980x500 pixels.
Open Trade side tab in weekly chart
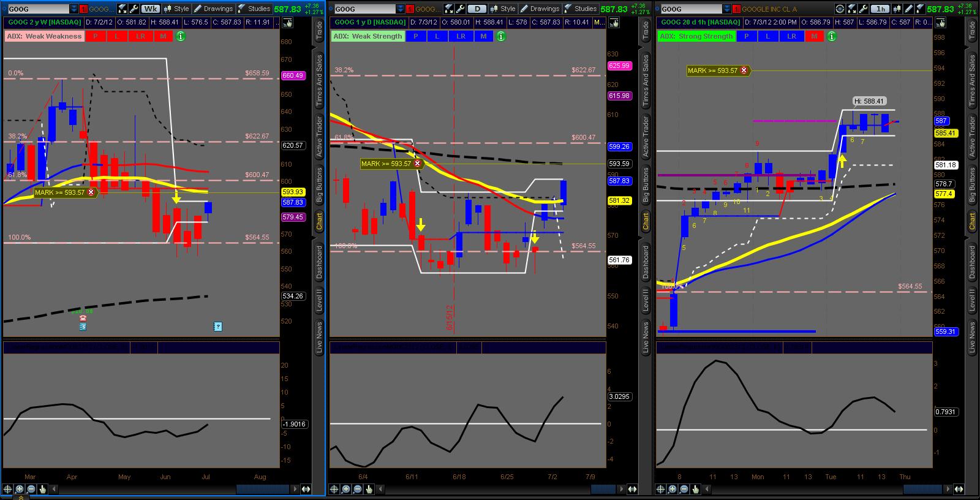(x=319, y=31)
